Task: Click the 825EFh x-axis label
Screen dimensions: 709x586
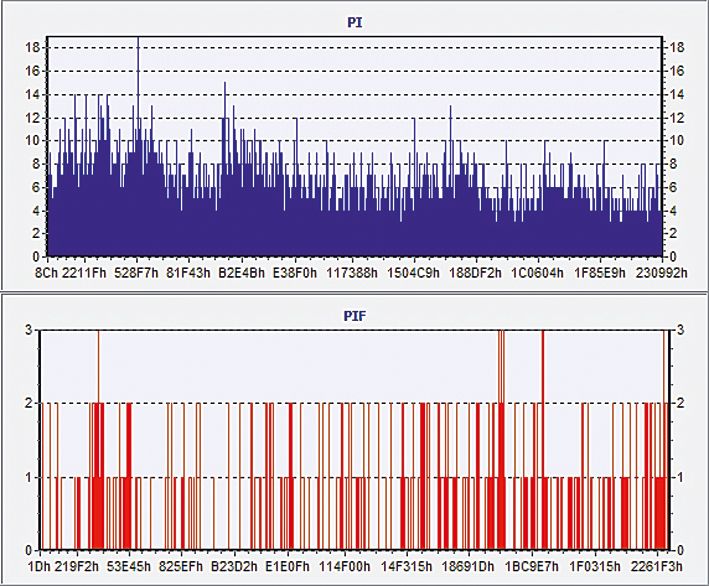Action: click(x=180, y=565)
